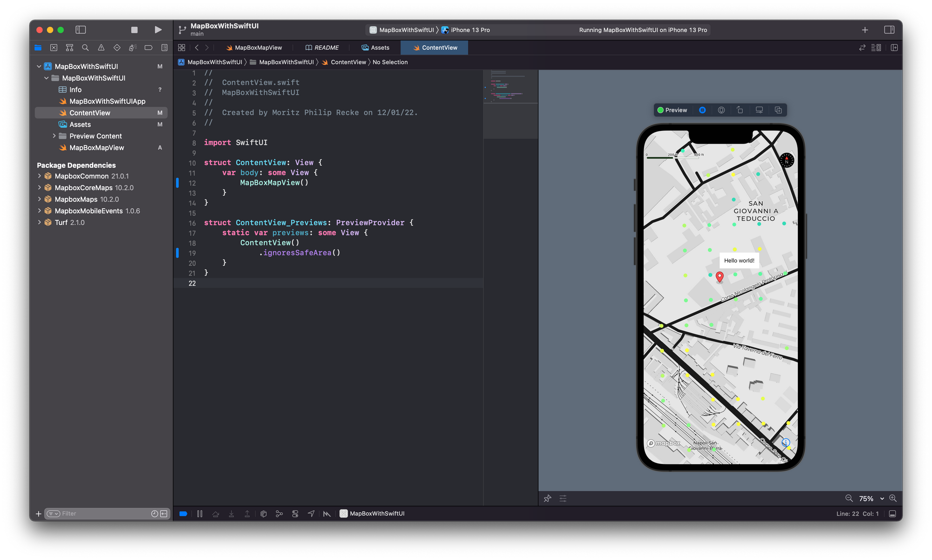Select the Test navigator diamond icon
The width and height of the screenshot is (932, 560).
[116, 48]
